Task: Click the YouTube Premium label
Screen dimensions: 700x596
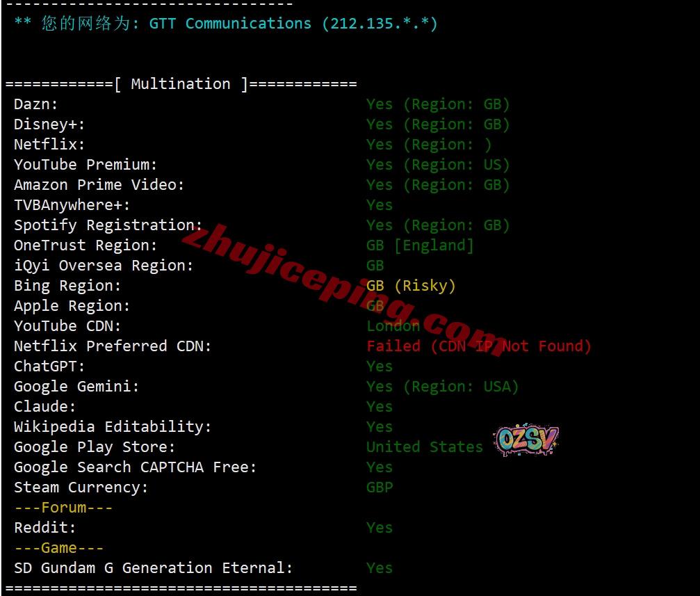Action: point(86,164)
